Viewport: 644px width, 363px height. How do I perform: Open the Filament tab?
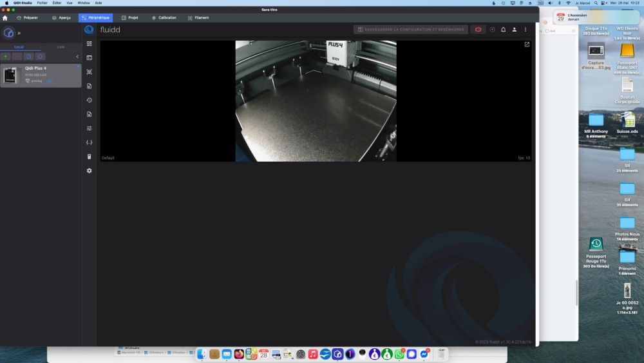tap(198, 17)
